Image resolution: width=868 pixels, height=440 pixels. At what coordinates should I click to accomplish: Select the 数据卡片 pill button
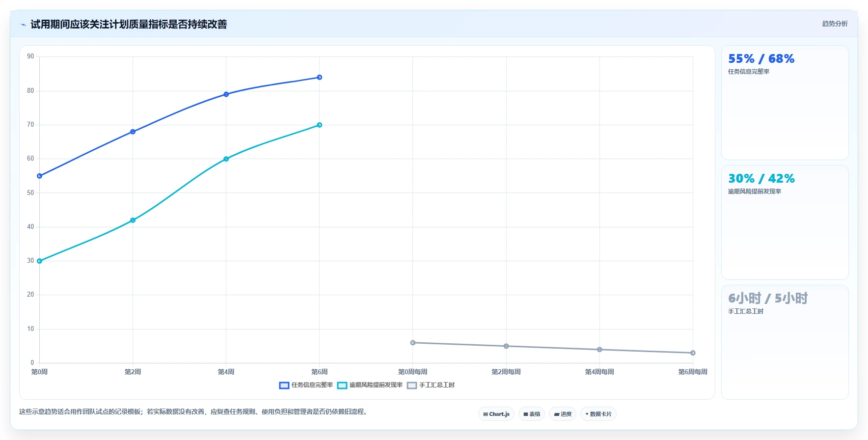(x=598, y=414)
